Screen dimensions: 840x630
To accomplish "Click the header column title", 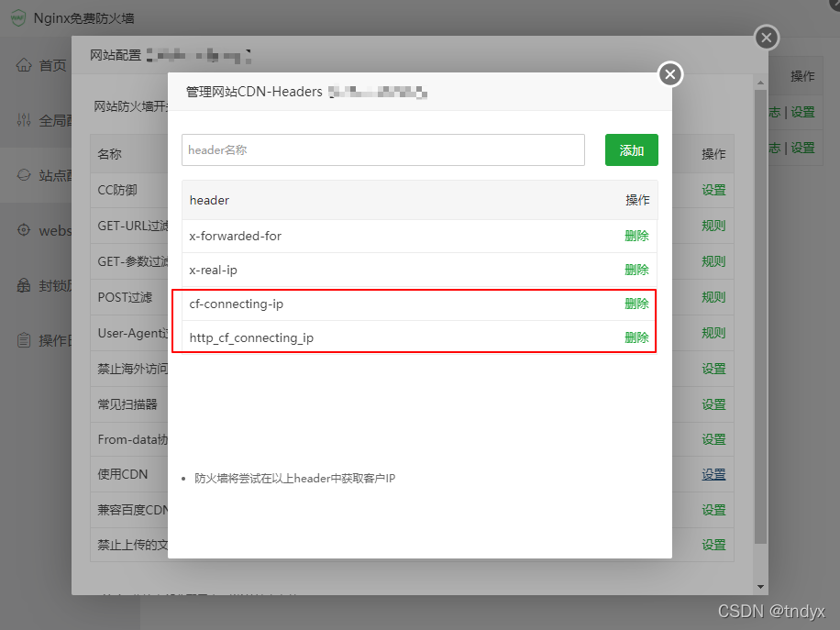I will 209,200.
